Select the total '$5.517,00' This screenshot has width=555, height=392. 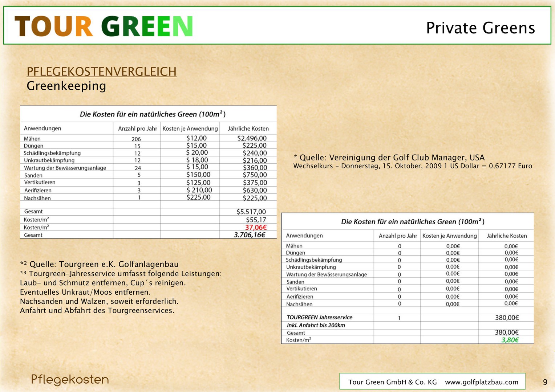point(251,212)
